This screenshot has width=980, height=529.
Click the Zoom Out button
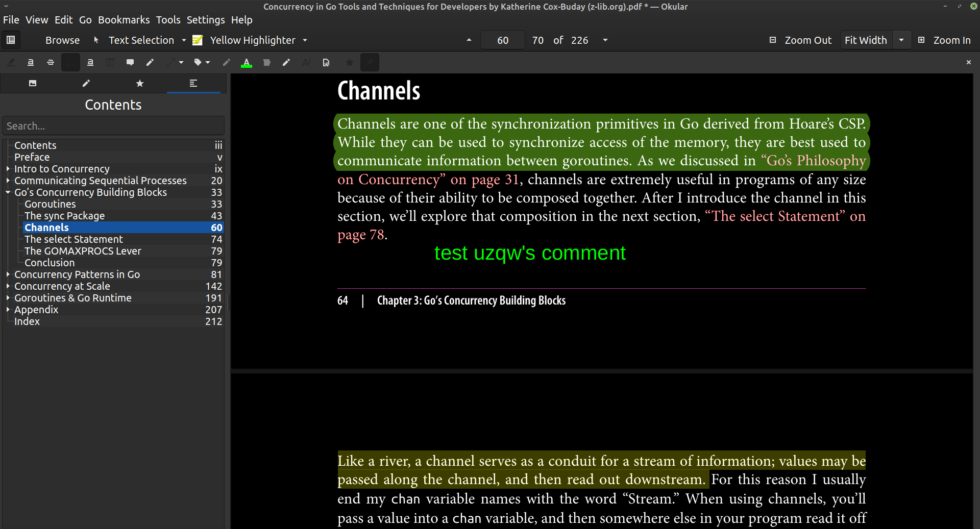[x=801, y=40]
